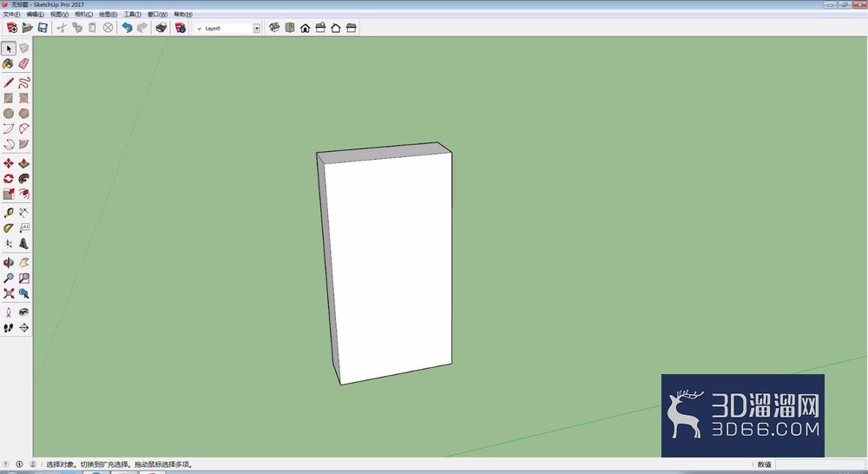The image size is (868, 474).
Task: Choose the Look Around eye tool
Action: click(x=23, y=313)
